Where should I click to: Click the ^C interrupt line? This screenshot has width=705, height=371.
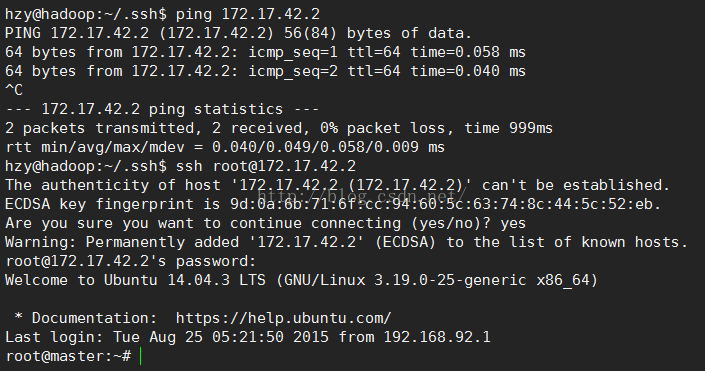pyautogui.click(x=14, y=90)
